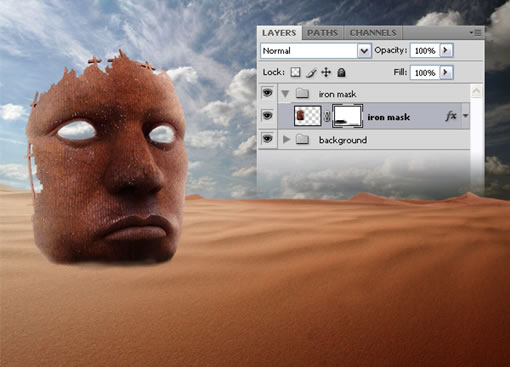Select the iron mask layer mask thumbnail

tap(347, 116)
